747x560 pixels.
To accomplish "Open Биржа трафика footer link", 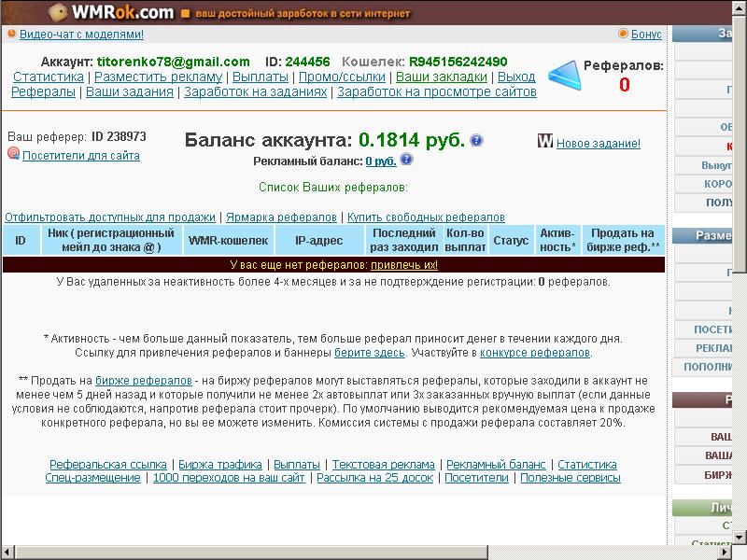I will 220,464.
